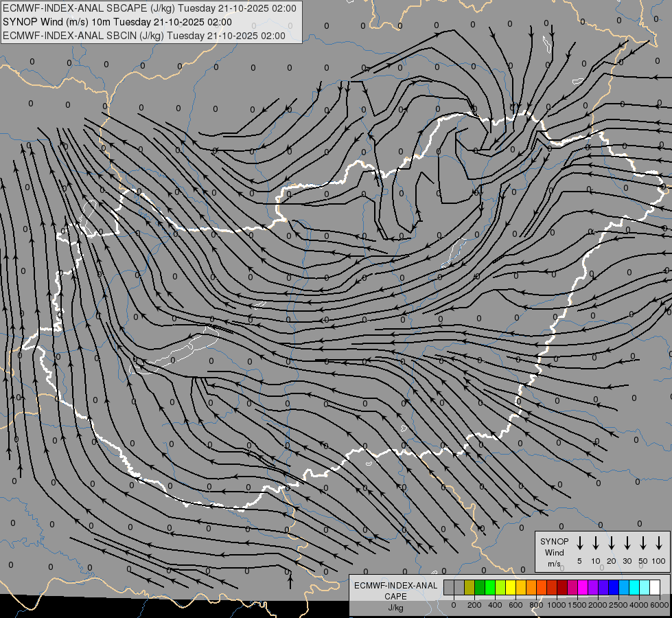Click the 30 m/s wind arrow in legend
Image resolution: width=672 pixels, height=618 pixels.
[627, 543]
